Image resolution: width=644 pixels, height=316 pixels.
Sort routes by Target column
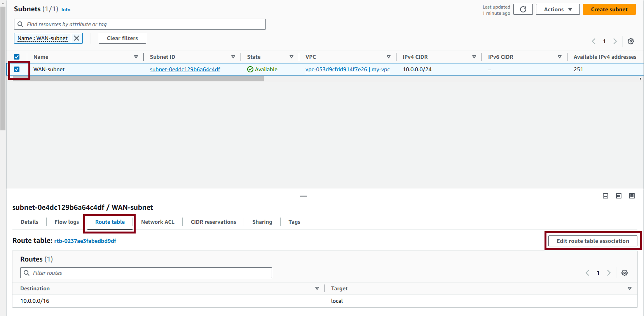(x=630, y=288)
